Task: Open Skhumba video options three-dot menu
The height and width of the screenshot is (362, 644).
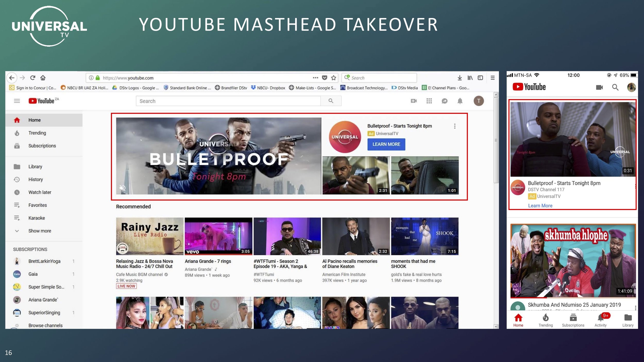Action: point(635,308)
